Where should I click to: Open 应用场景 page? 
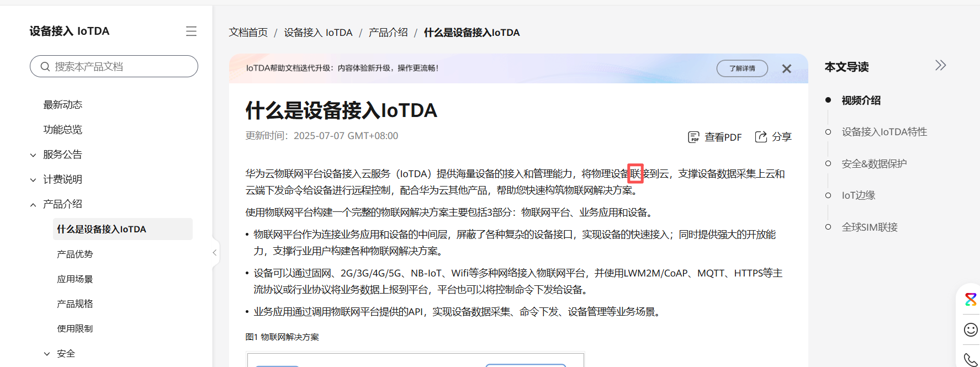point(75,279)
